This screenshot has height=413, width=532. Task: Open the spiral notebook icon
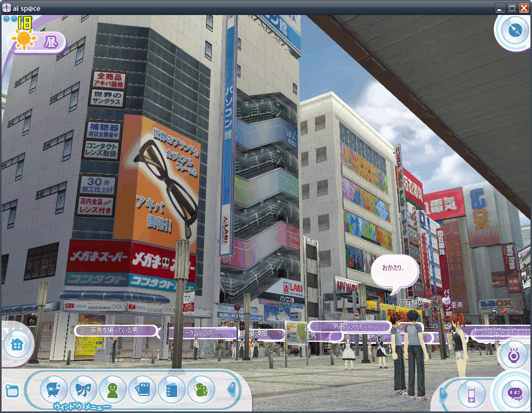click(172, 390)
